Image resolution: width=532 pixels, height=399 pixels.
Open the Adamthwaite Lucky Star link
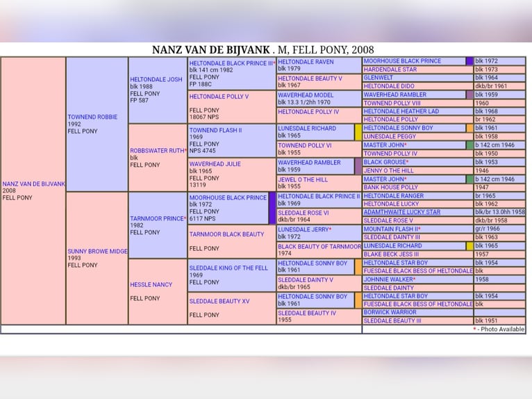coord(402,212)
